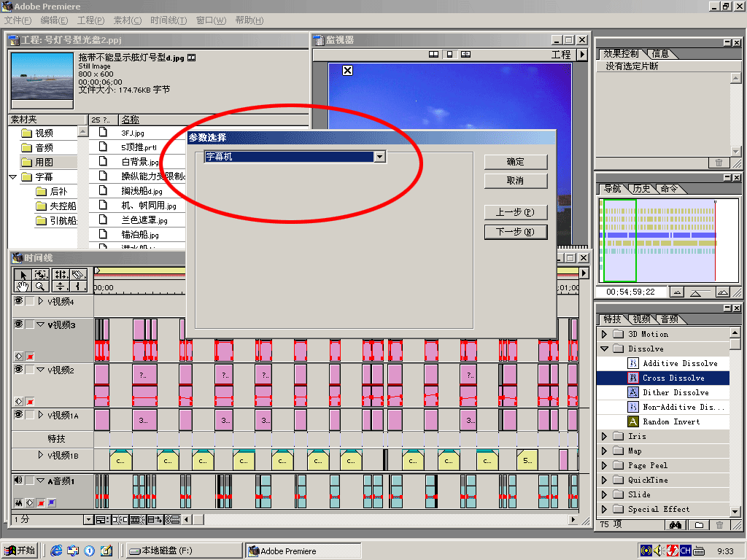
Task: Click zoom out icon in Navigator palette
Action: (x=677, y=292)
